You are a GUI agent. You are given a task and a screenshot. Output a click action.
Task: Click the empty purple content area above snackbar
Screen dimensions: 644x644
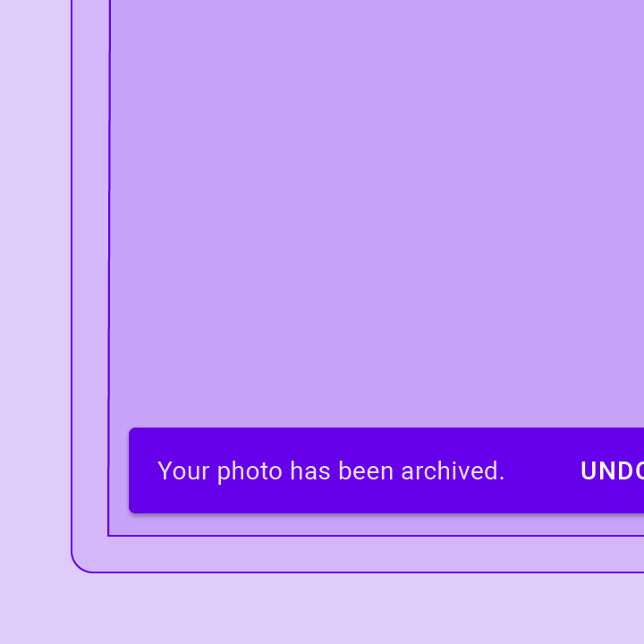pos(377,214)
